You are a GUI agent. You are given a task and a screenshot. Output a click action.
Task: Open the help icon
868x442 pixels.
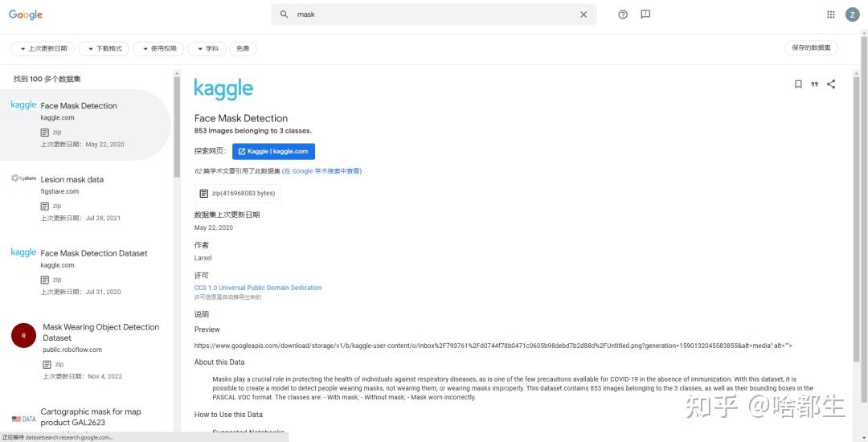[x=623, y=14]
